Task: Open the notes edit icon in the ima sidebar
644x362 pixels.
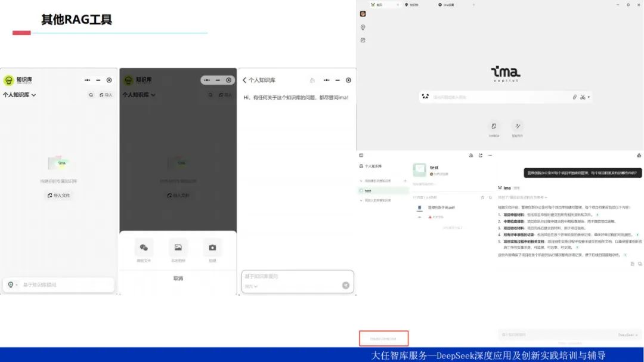Action: coord(363,41)
